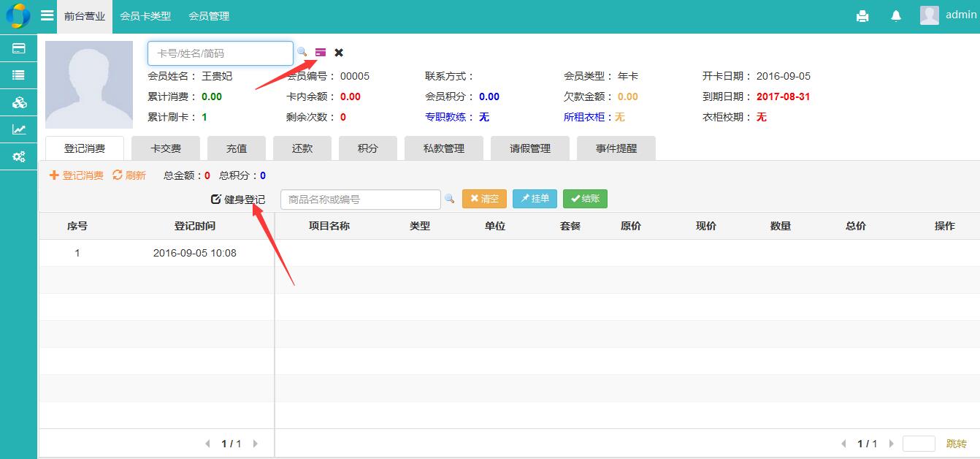Focus the 商品名称或编号 input field
The height and width of the screenshot is (459, 980).
pos(360,200)
